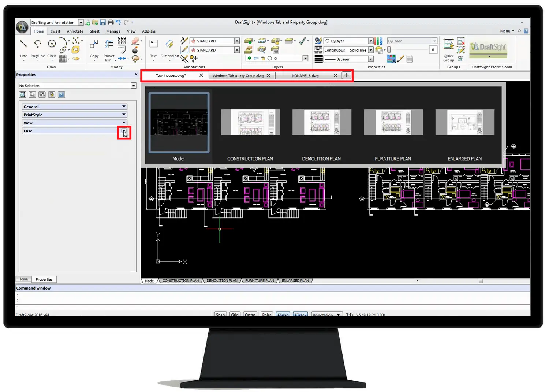Click the Dimension tool
The height and width of the screenshot is (392, 549).
point(170,49)
